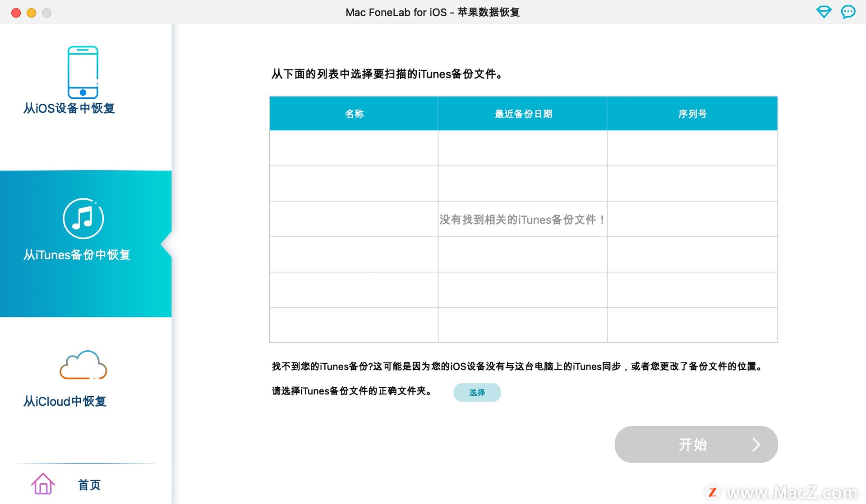The width and height of the screenshot is (866, 504).
Task: Click the music note icon for iTunes backup recovery
Action: 83,218
